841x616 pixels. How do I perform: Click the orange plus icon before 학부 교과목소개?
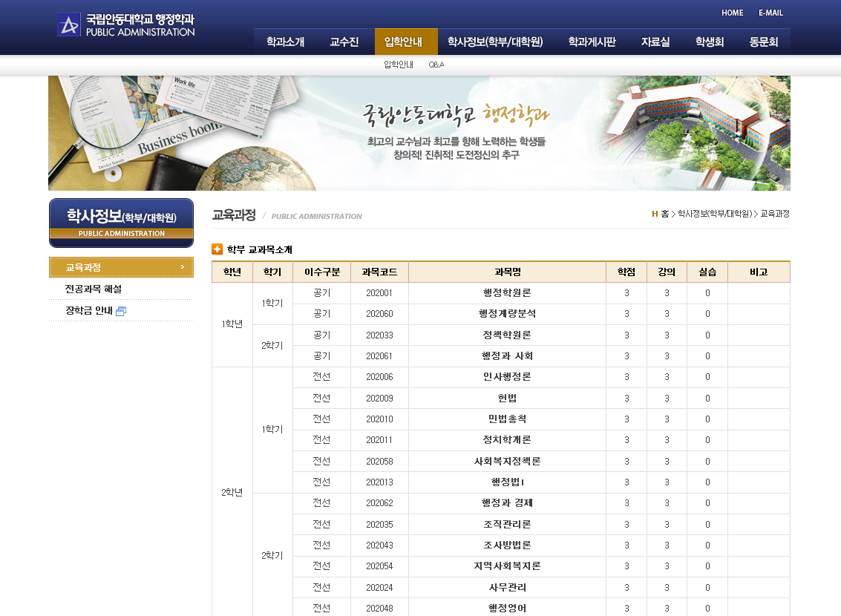click(x=217, y=249)
